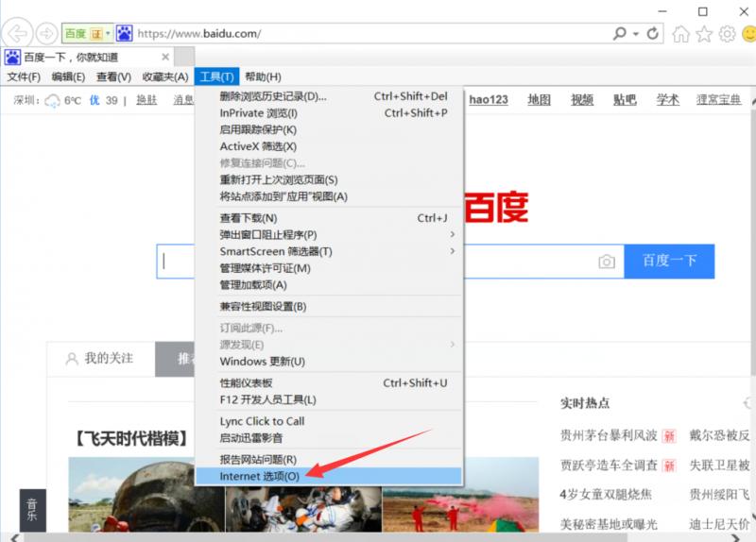Open a new tab button
Image resolution: width=756 pixels, height=542 pixels.
pyautogui.click(x=184, y=57)
